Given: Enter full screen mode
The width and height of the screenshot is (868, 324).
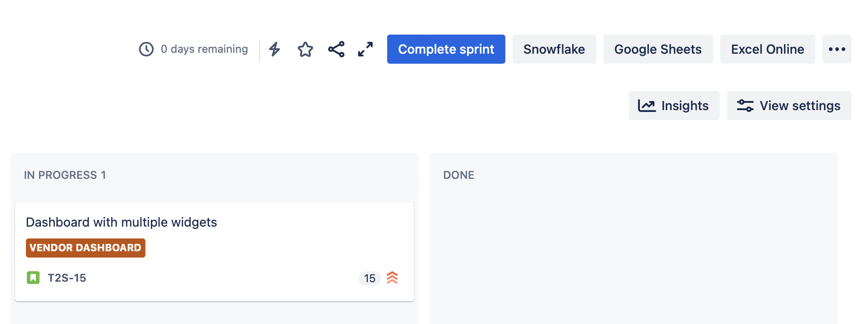Looking at the screenshot, I should [365, 49].
